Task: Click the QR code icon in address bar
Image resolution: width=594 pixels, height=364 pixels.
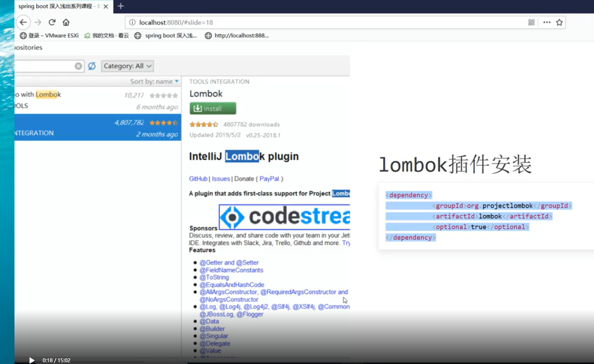Action: click(531, 22)
